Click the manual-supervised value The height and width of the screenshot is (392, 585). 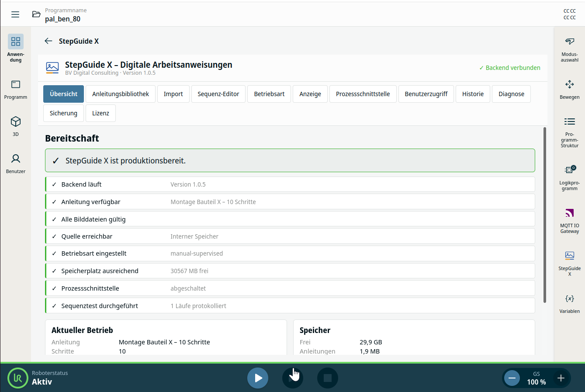click(x=197, y=253)
